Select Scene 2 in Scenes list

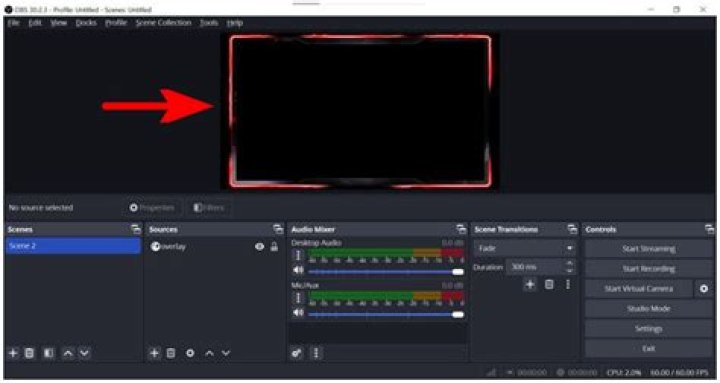pos(73,246)
